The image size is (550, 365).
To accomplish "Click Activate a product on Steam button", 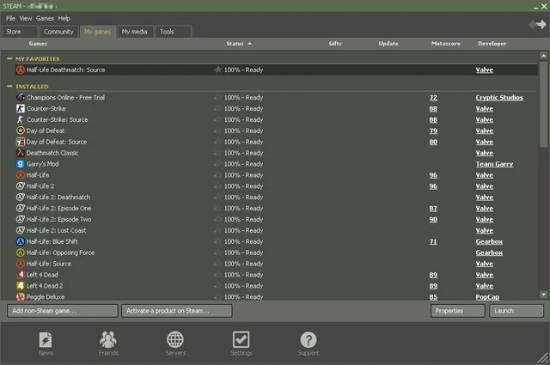I will 176,311.
